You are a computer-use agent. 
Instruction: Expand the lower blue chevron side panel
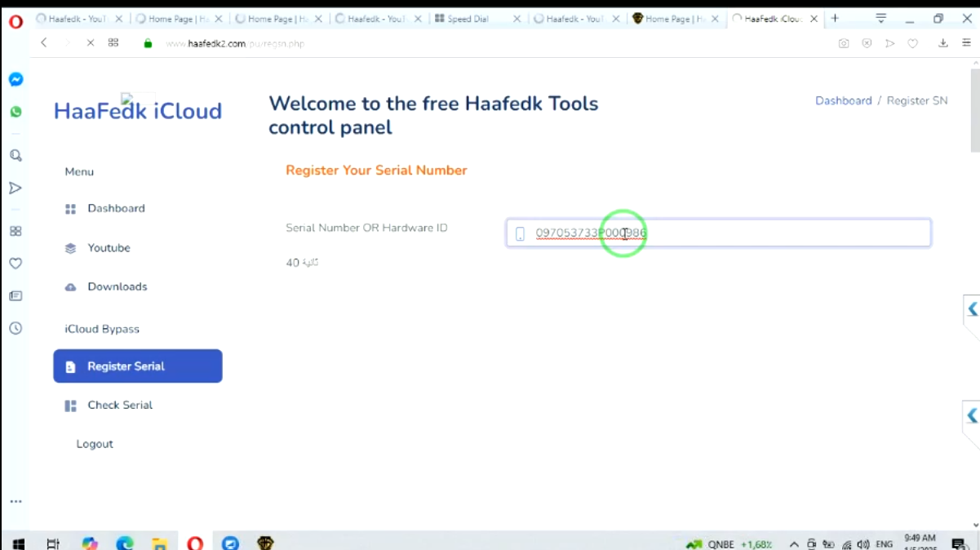click(972, 416)
